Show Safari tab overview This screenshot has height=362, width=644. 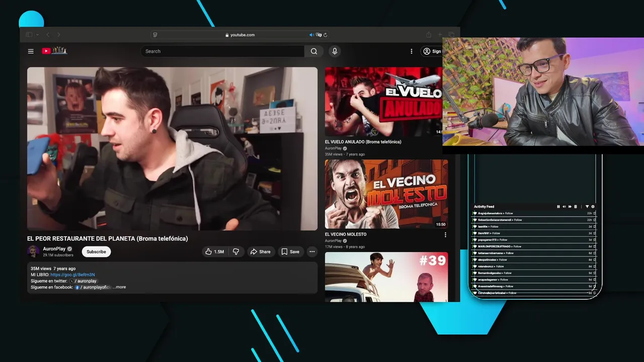[x=451, y=35]
